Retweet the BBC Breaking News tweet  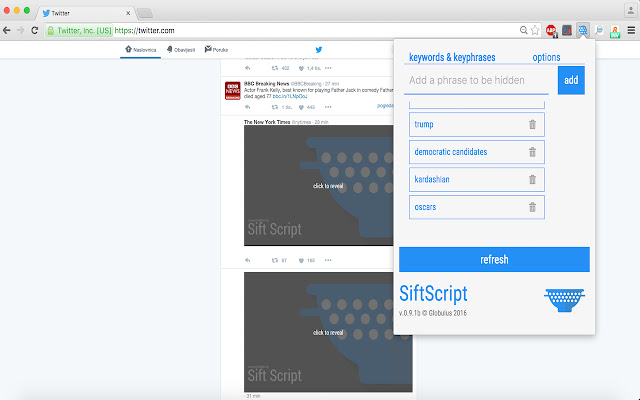click(275, 107)
